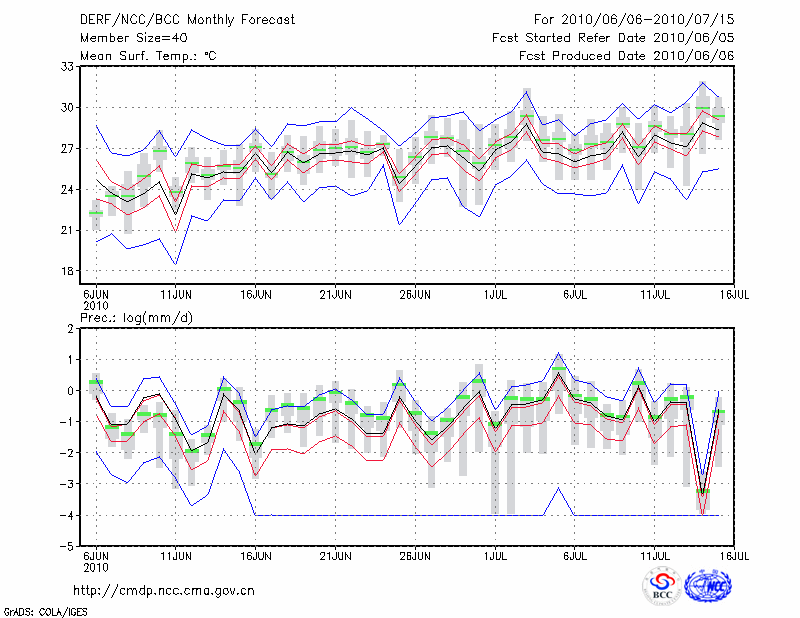
Task: Click 6JUL on the precipitation chart axis
Action: [574, 556]
